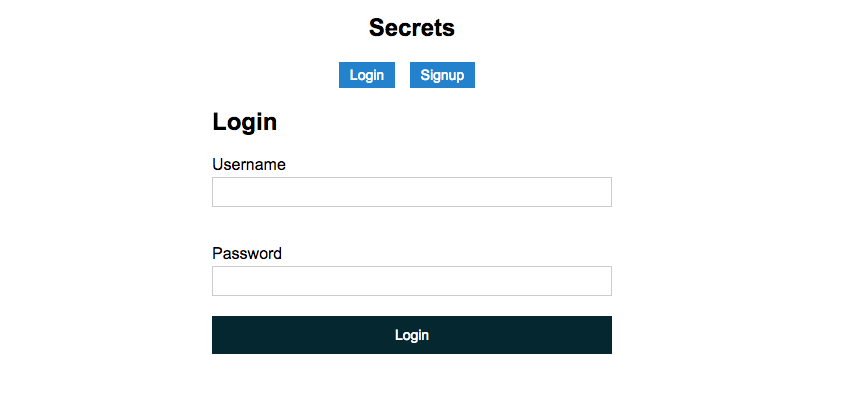Click into the Password text box

(411, 281)
